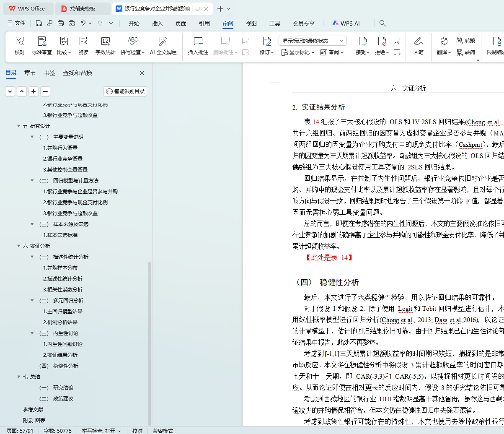Click 插入批注 to insert a comment

[198, 46]
